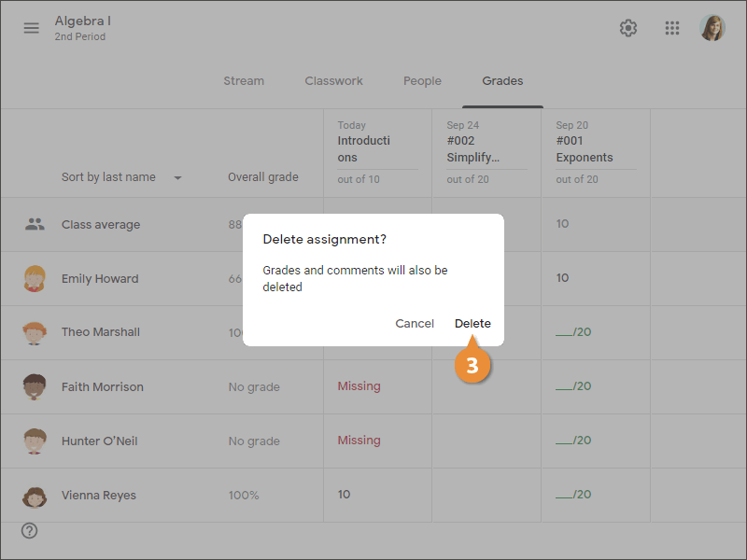The image size is (747, 560).
Task: Select Hunter O'Neil's student name
Action: pyautogui.click(x=99, y=441)
